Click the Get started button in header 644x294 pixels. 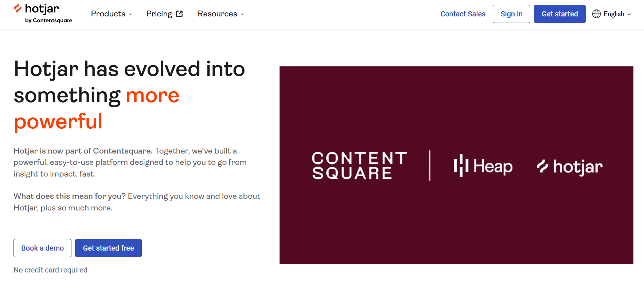(x=560, y=14)
